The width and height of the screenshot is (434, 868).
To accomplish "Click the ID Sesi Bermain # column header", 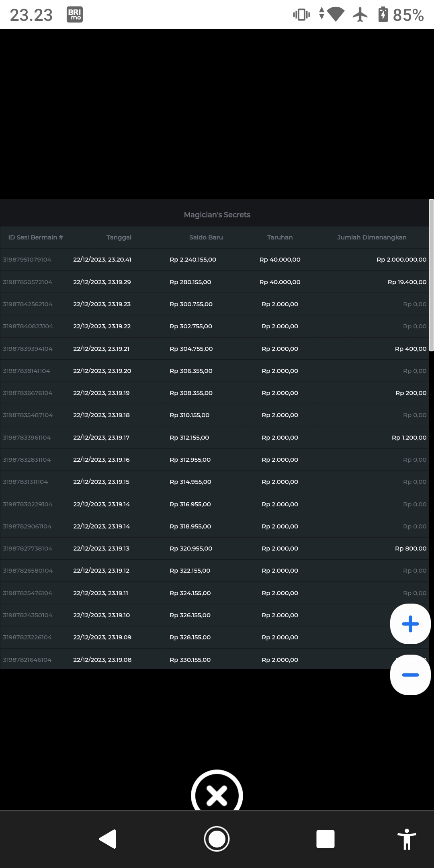I will (36, 237).
